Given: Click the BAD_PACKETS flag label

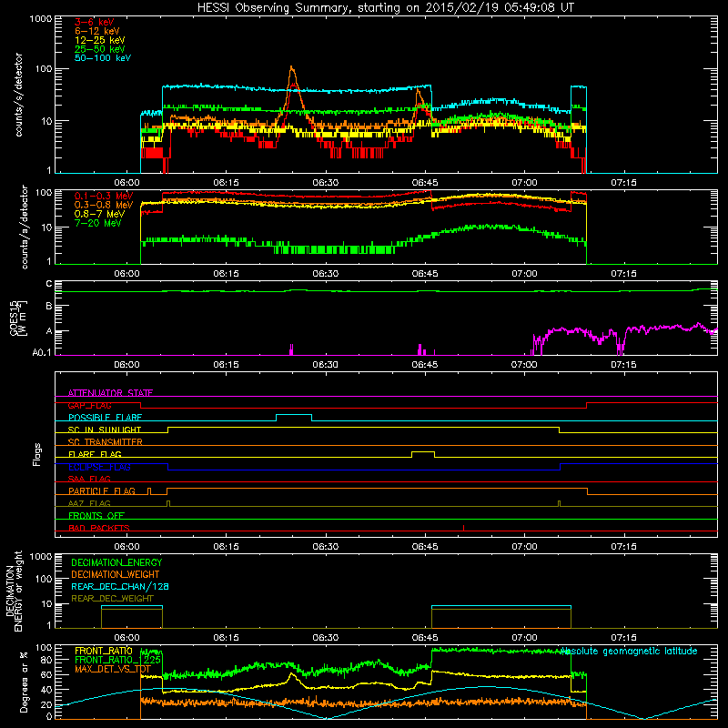Looking at the screenshot, I should click(99, 528).
